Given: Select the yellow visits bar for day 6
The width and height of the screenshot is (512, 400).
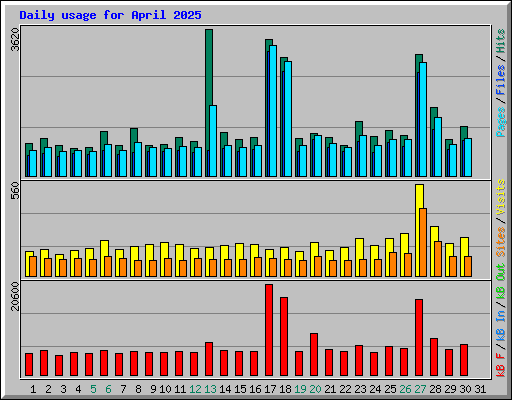Looking at the screenshot, I should click(104, 258).
